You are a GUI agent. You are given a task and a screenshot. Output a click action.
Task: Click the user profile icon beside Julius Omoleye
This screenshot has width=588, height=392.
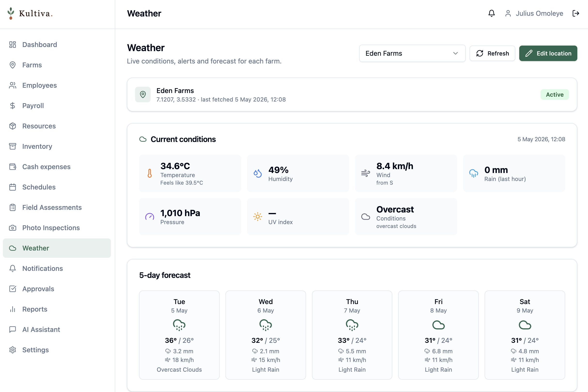click(508, 13)
